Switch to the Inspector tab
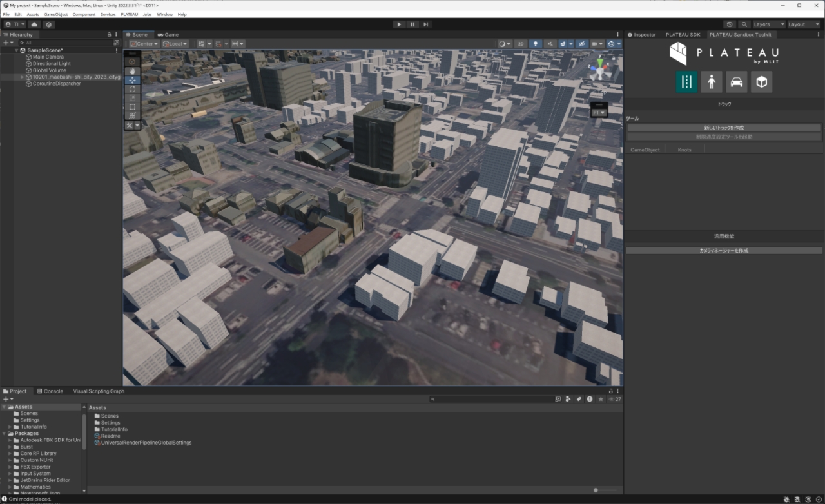The width and height of the screenshot is (825, 504). click(641, 34)
